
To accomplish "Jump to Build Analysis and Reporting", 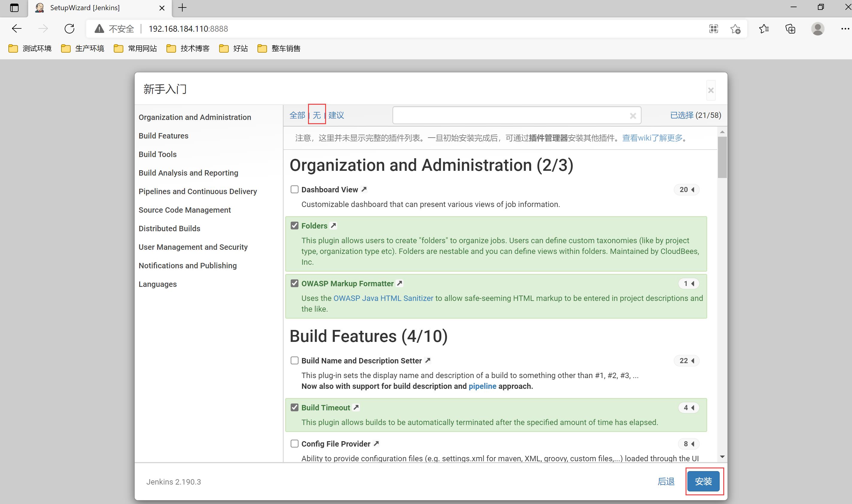I will 188,173.
